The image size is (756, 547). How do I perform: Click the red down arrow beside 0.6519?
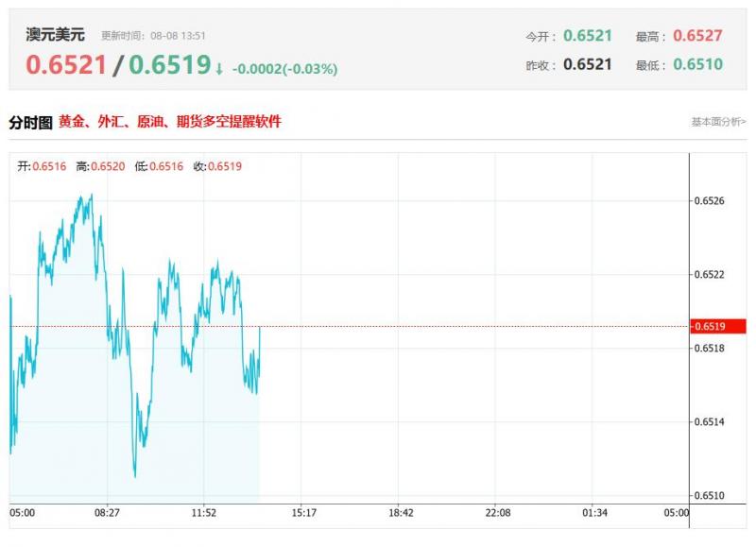tap(219, 68)
